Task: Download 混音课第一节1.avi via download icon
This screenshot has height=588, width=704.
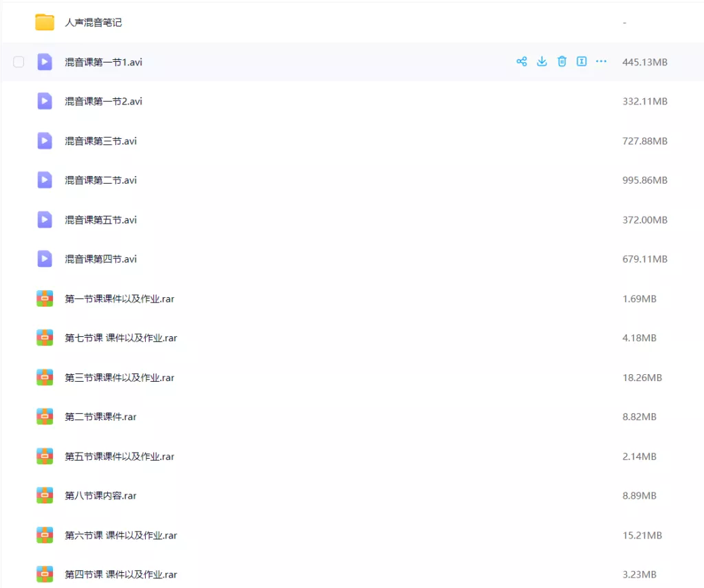Action: [542, 61]
